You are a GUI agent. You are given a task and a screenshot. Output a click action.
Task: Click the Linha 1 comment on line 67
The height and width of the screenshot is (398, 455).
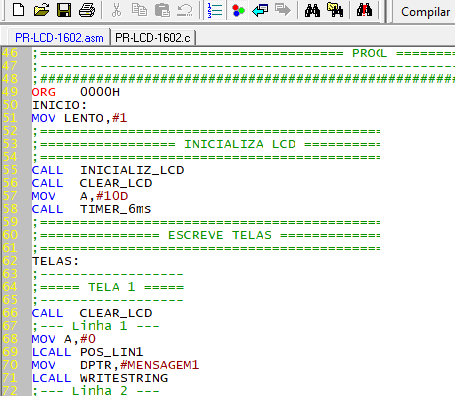coord(100,326)
